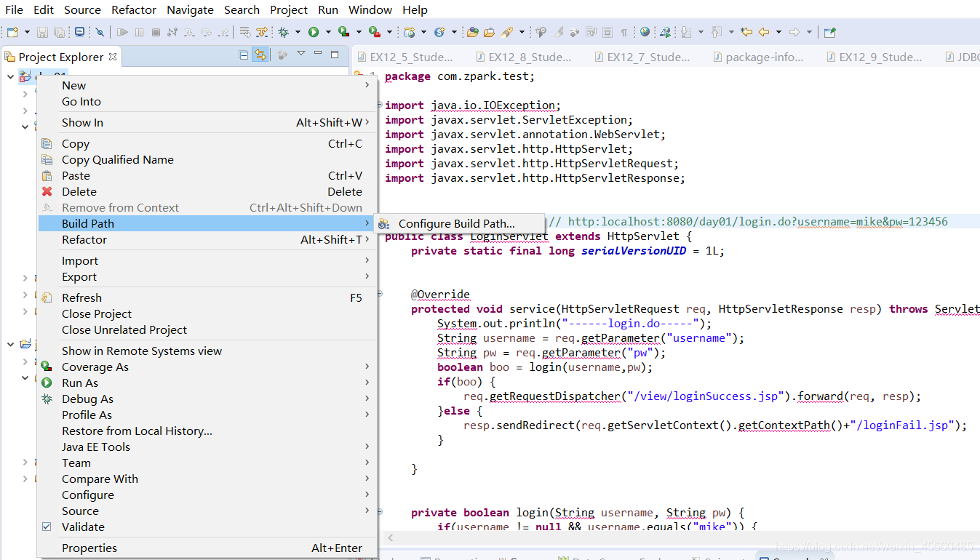The width and height of the screenshot is (980, 560).
Task: Click the Forward navigation arrow icon
Action: point(794,32)
